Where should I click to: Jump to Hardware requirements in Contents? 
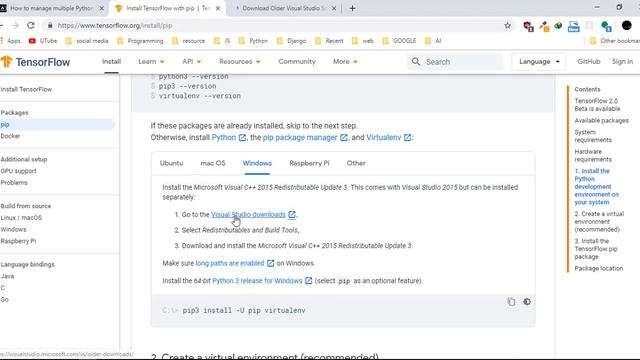tap(593, 156)
